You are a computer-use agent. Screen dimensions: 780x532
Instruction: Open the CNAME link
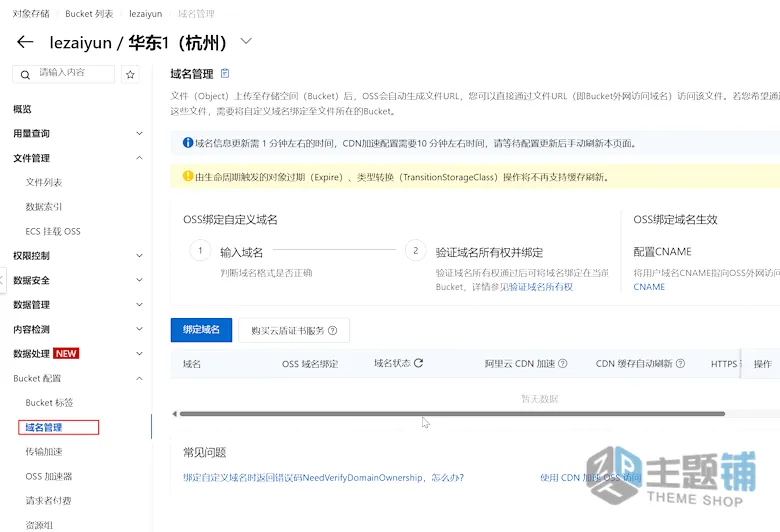point(649,287)
